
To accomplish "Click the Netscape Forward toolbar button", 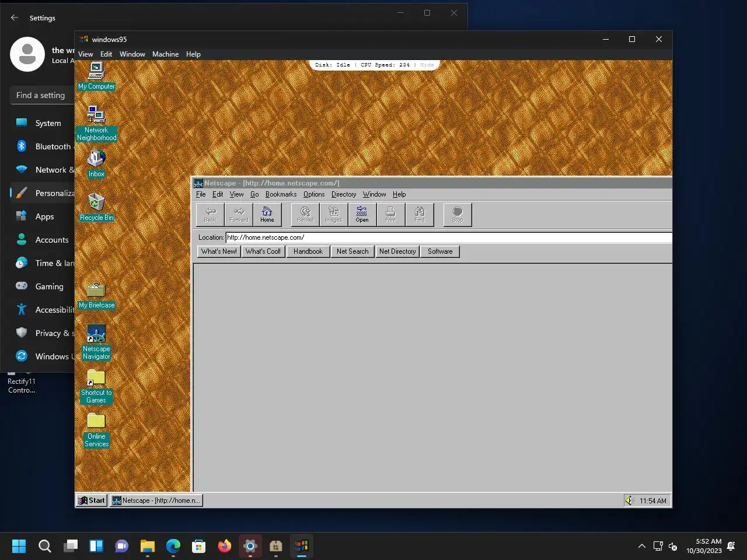I will coord(239,214).
